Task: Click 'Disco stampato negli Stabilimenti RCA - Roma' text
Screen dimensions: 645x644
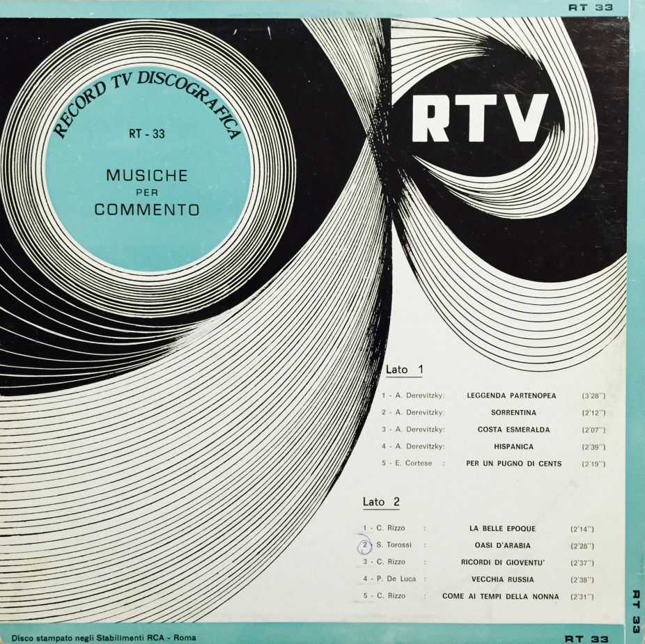Action: (x=104, y=638)
